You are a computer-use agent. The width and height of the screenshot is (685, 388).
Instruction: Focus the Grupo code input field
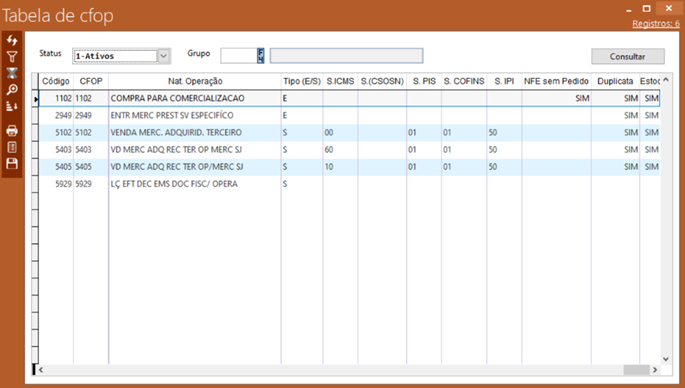tap(239, 56)
